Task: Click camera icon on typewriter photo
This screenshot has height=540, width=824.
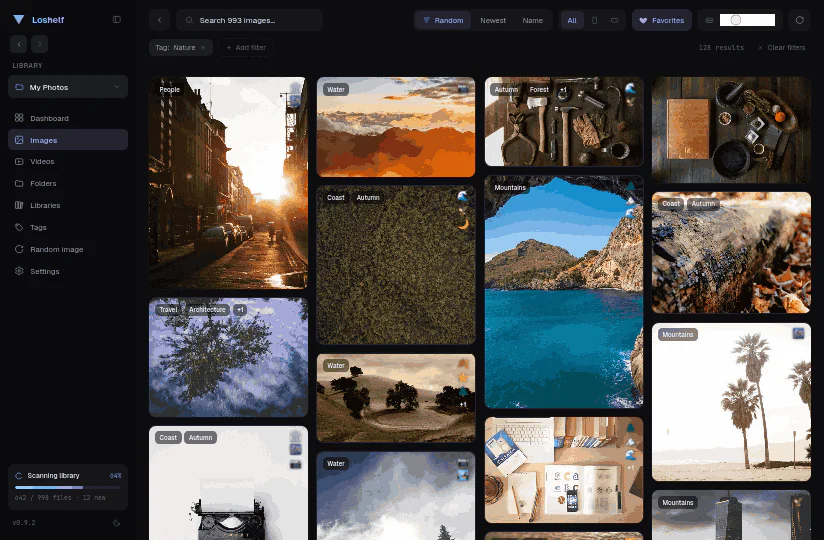Action: tap(295, 464)
